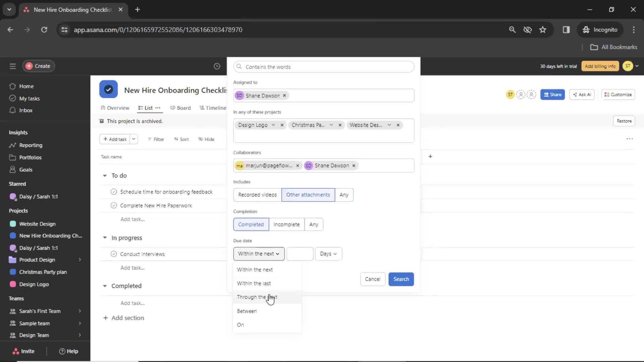Choose 'On' menu option
This screenshot has width=644, height=362.
coord(267,325)
